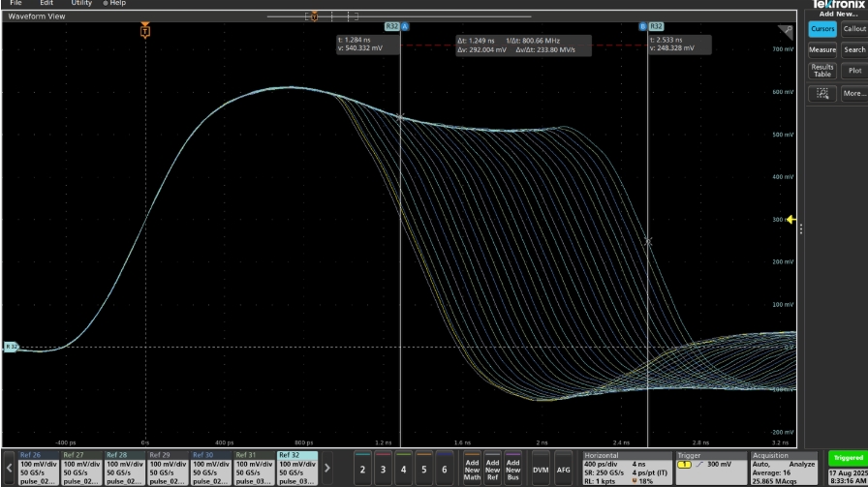Screen dimensions: 868x487
Task: Select the R32 waveform handle at left edge
Action: (x=10, y=346)
